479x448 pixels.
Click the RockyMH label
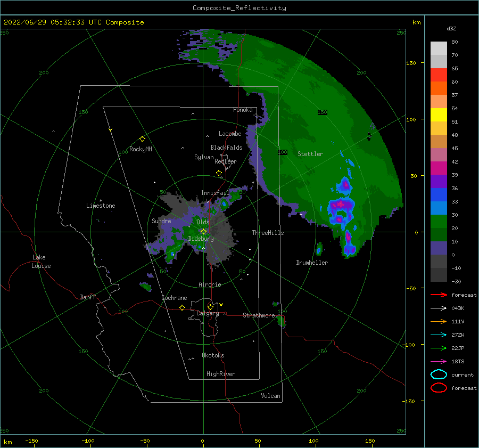[x=141, y=149]
